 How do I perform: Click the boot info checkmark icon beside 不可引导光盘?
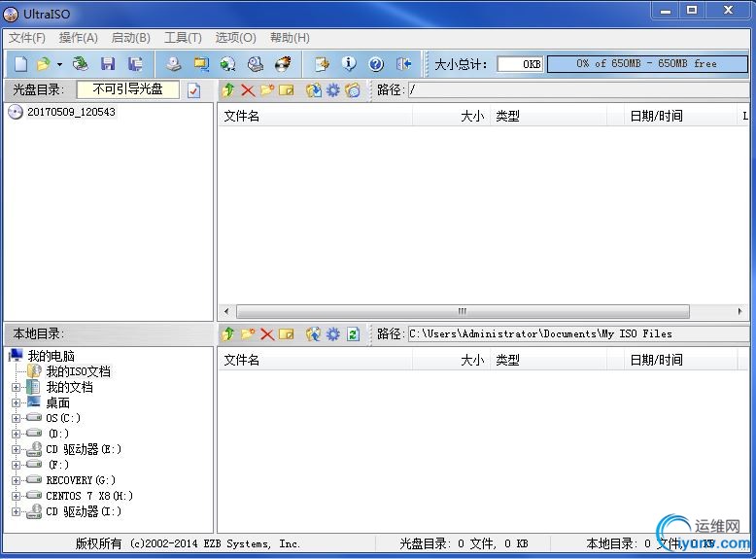(x=193, y=90)
